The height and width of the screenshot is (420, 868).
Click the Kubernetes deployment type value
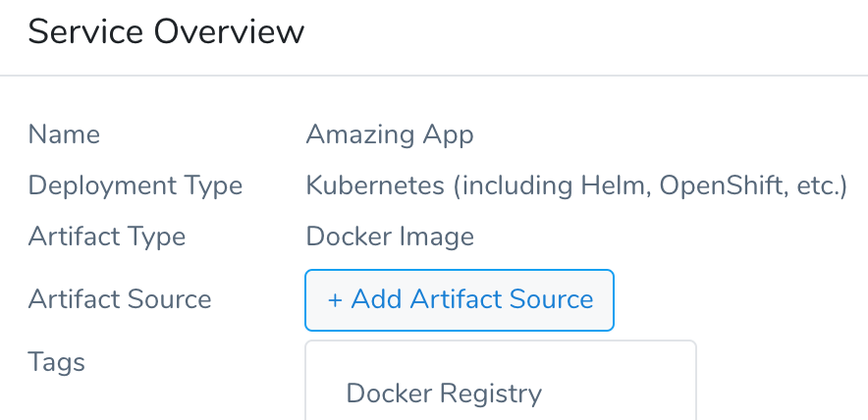[x=576, y=185]
